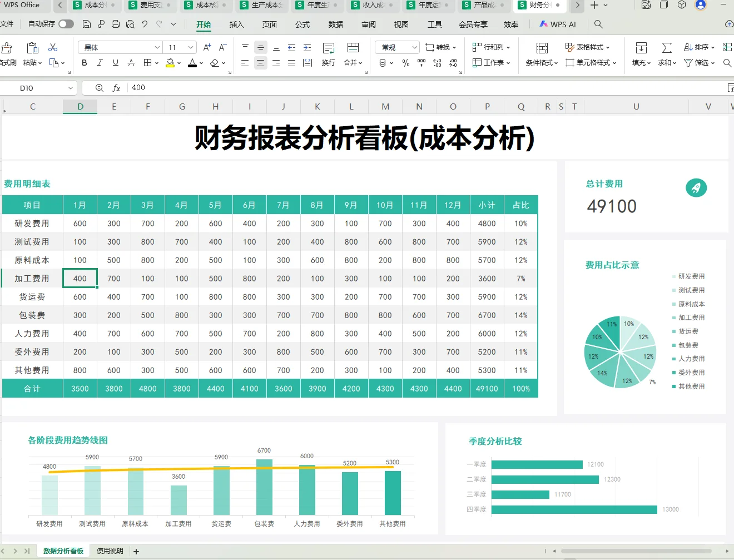
Task: Click the new sheet plus button
Action: click(135, 551)
